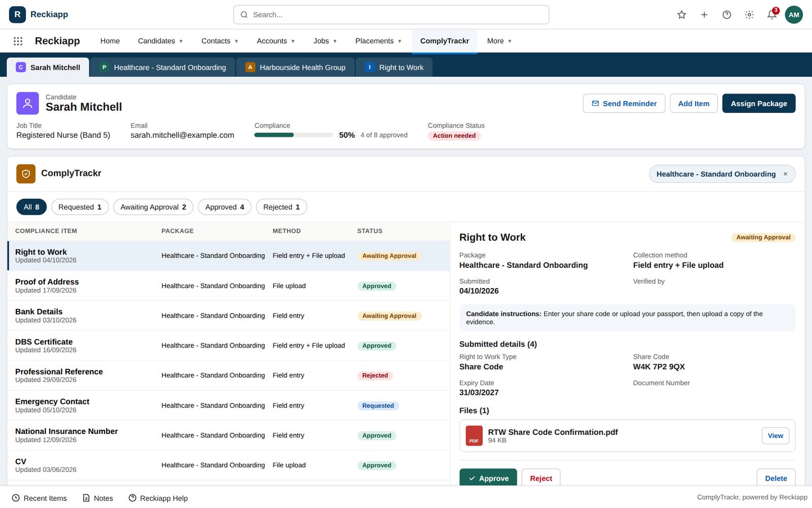
Task: Click the Reckiapp R logo
Action: 17,14
